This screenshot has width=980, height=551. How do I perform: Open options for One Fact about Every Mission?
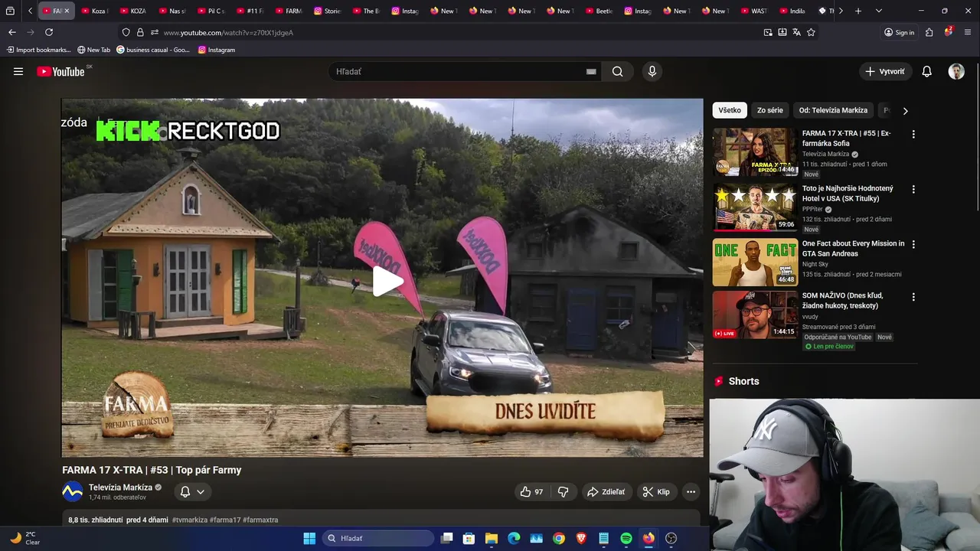[913, 244]
